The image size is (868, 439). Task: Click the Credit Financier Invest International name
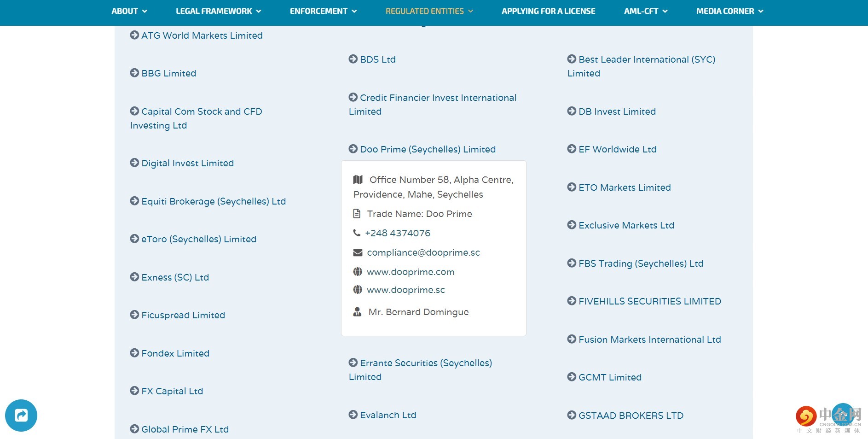(x=433, y=105)
